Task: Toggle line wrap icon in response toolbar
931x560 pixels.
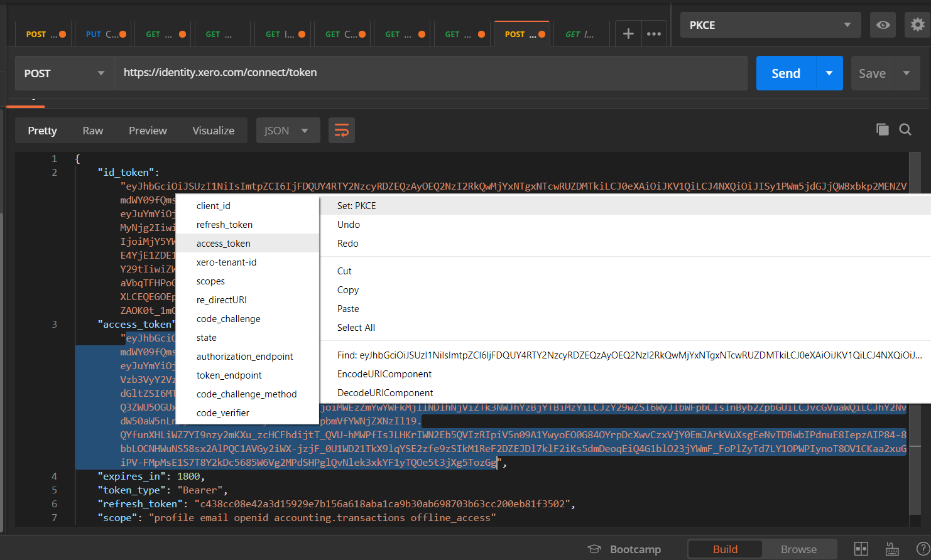Action: [342, 131]
